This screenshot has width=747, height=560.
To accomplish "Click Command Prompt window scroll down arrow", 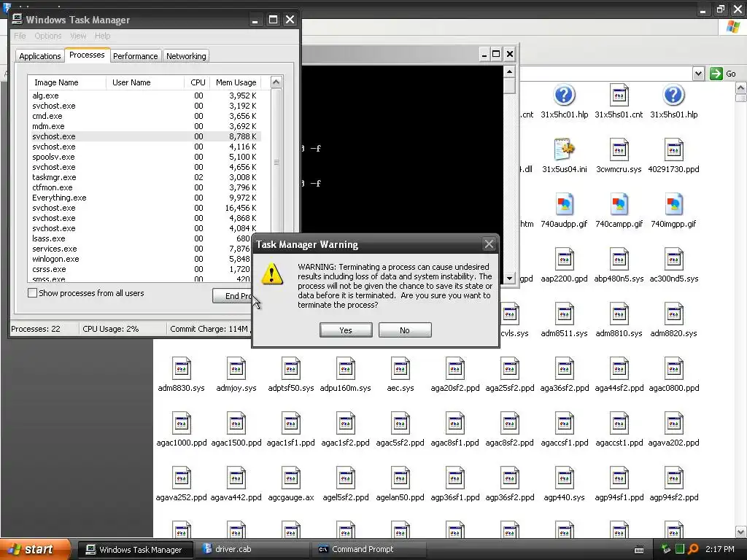I will (x=509, y=278).
